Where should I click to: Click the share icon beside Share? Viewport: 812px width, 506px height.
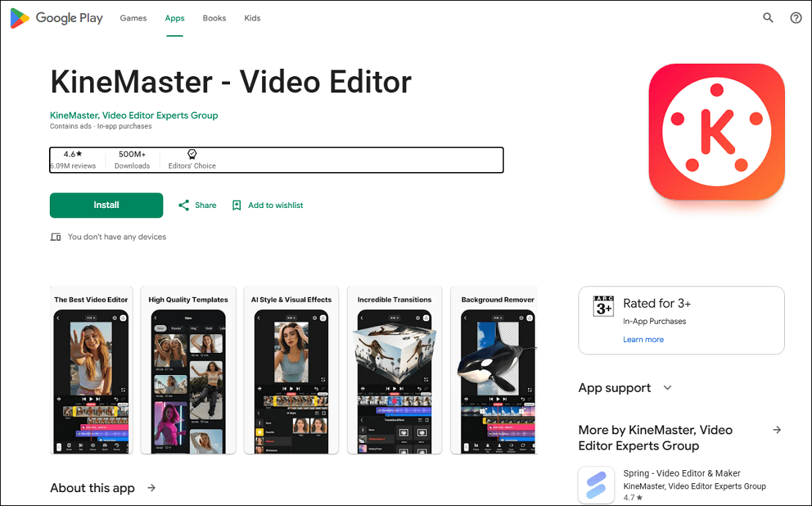(x=184, y=205)
